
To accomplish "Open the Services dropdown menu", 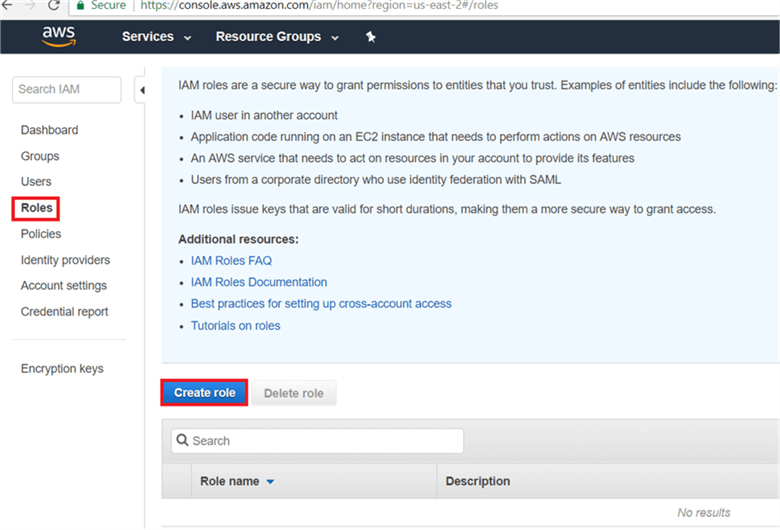I will click(156, 37).
